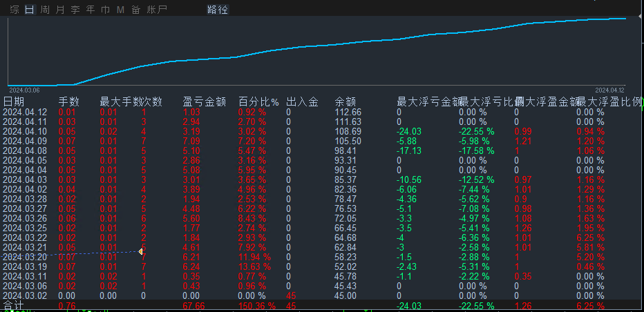Click the balance value 112.66
Screen dimensions: 644x312
pyautogui.click(x=348, y=113)
